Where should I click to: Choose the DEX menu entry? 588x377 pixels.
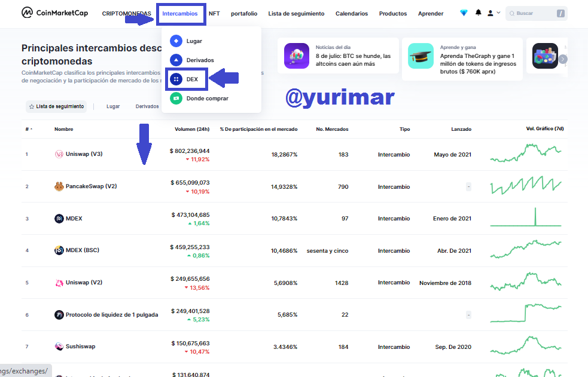[x=187, y=79]
